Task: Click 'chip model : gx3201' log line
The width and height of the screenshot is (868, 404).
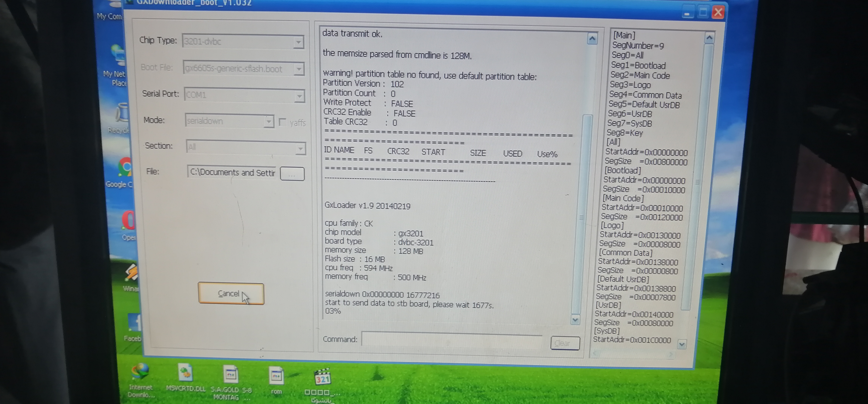Action: coord(374,233)
